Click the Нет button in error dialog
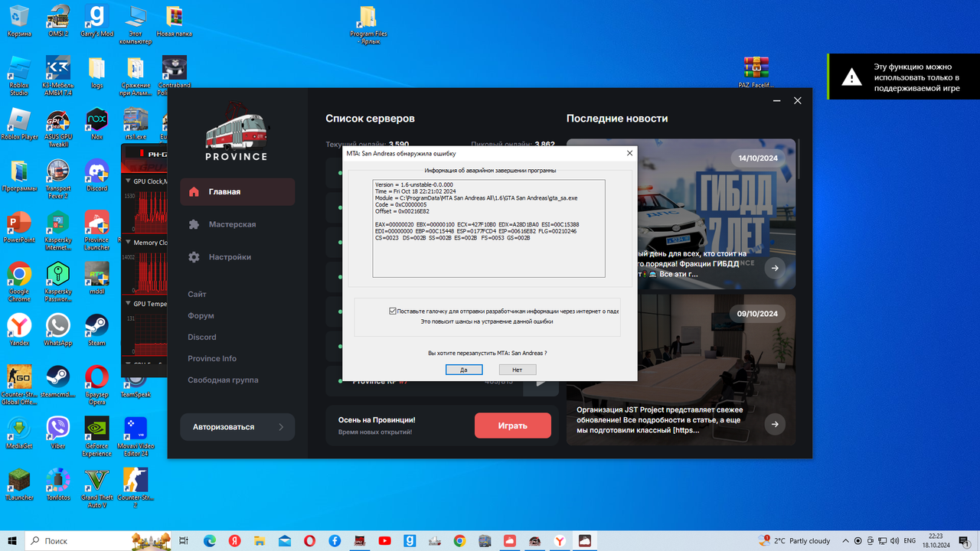The image size is (980, 551). coord(518,370)
